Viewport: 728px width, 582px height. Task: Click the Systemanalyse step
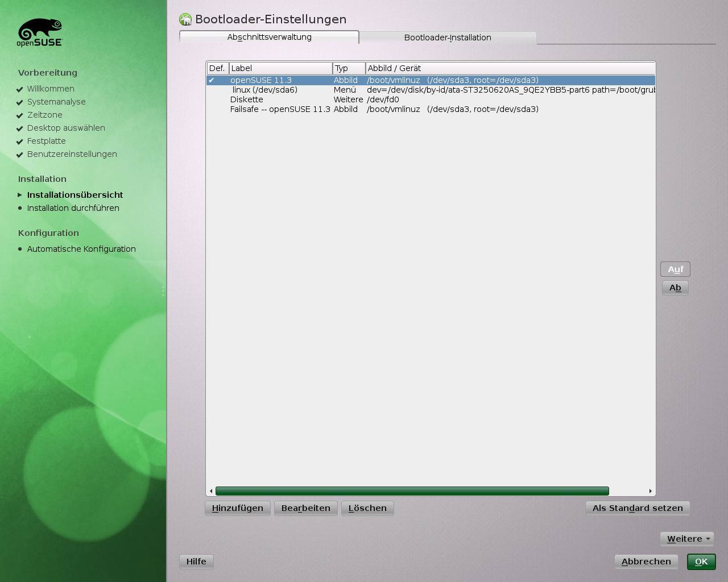(56, 102)
